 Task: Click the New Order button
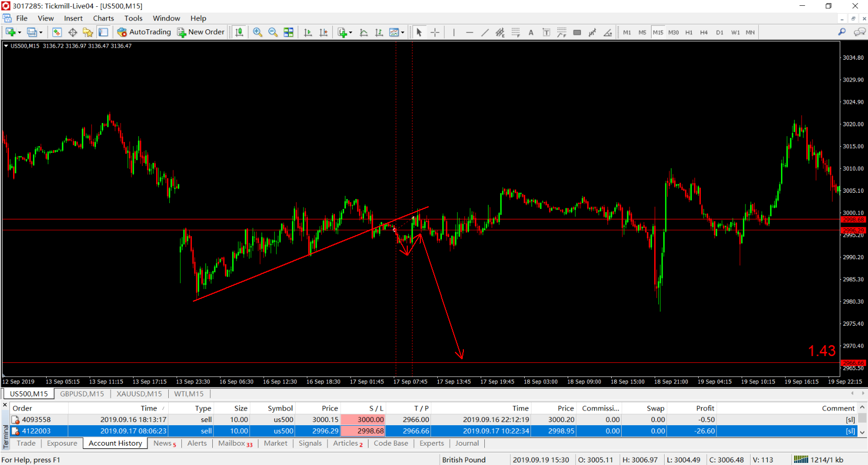(201, 32)
